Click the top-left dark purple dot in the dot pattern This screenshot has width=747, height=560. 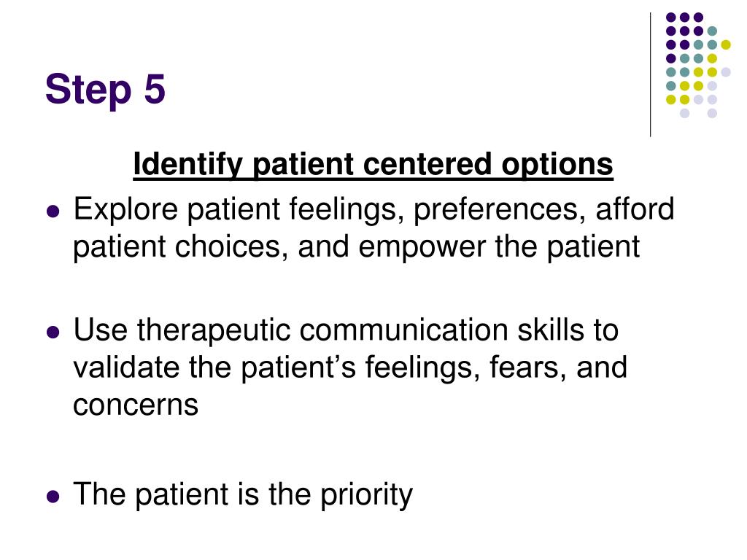671,17
